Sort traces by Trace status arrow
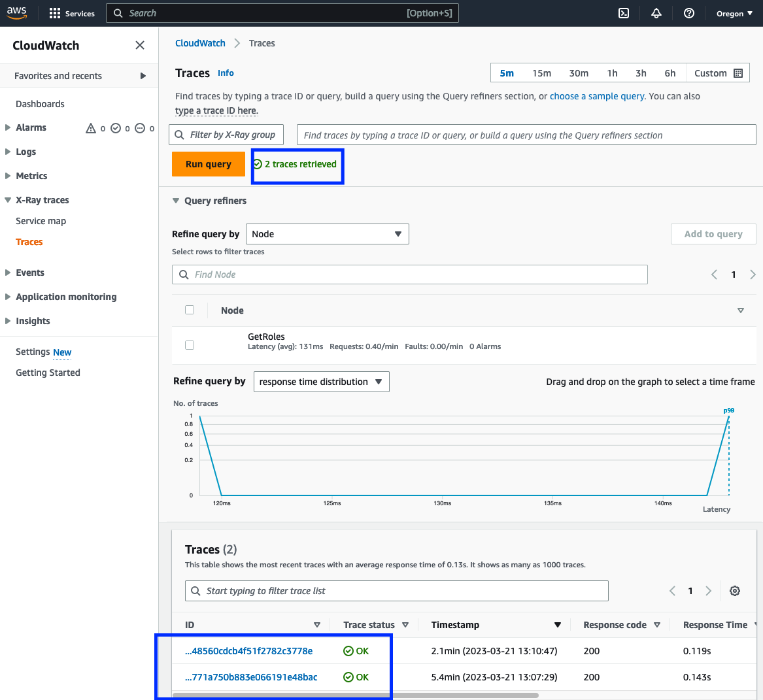763x700 pixels. [x=405, y=625]
